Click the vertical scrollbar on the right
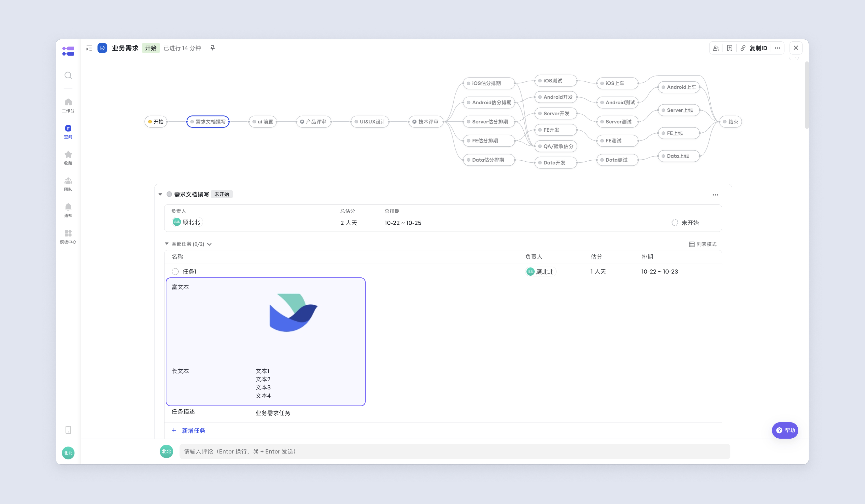The height and width of the screenshot is (504, 865). [806, 95]
